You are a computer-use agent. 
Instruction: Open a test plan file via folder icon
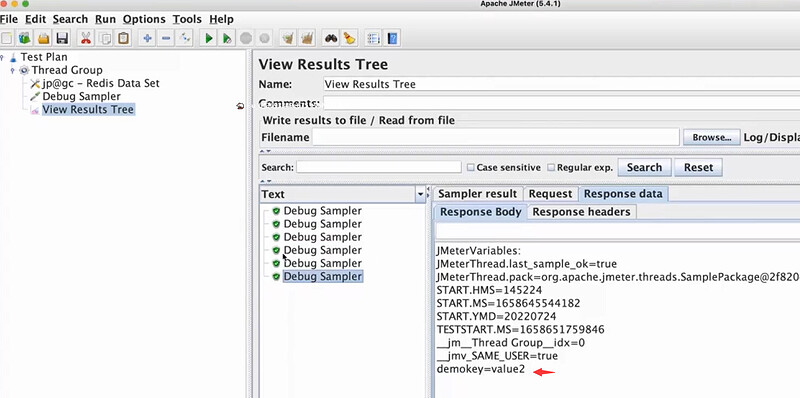pos(44,38)
